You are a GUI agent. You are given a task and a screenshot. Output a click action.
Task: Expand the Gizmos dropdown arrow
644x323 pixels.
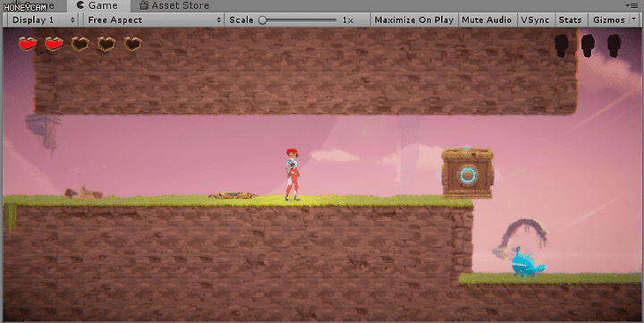coord(634,19)
